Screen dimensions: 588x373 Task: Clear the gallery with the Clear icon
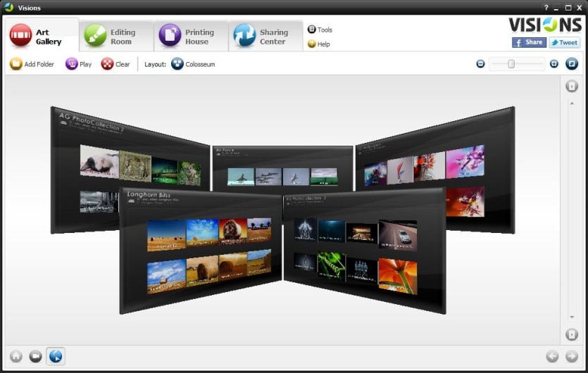point(107,64)
